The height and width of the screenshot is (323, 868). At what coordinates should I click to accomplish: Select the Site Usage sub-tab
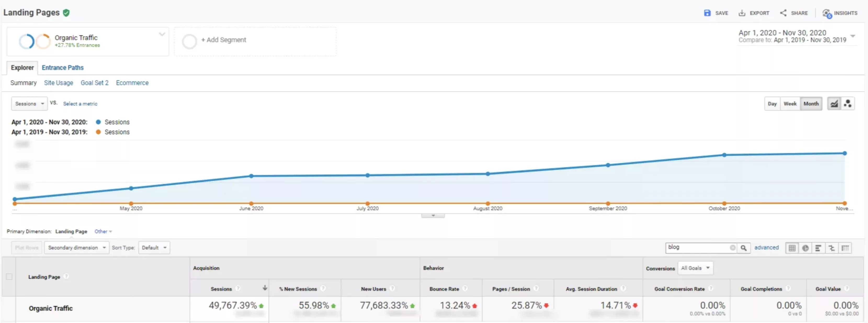[58, 83]
